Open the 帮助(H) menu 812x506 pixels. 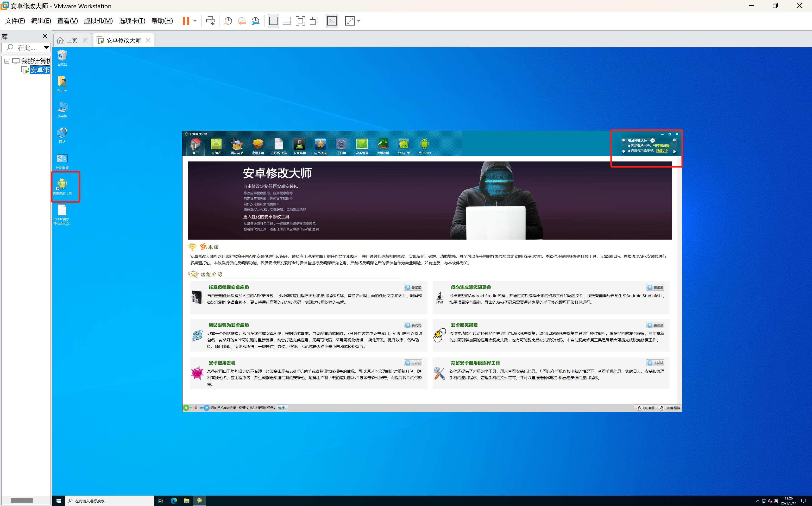pos(162,21)
